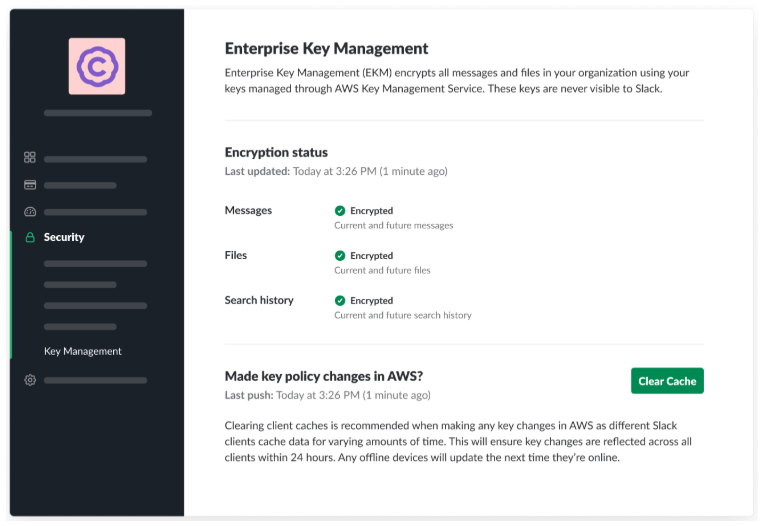The image size is (765, 526).
Task: Open the Key Management sidebar item
Action: (82, 351)
